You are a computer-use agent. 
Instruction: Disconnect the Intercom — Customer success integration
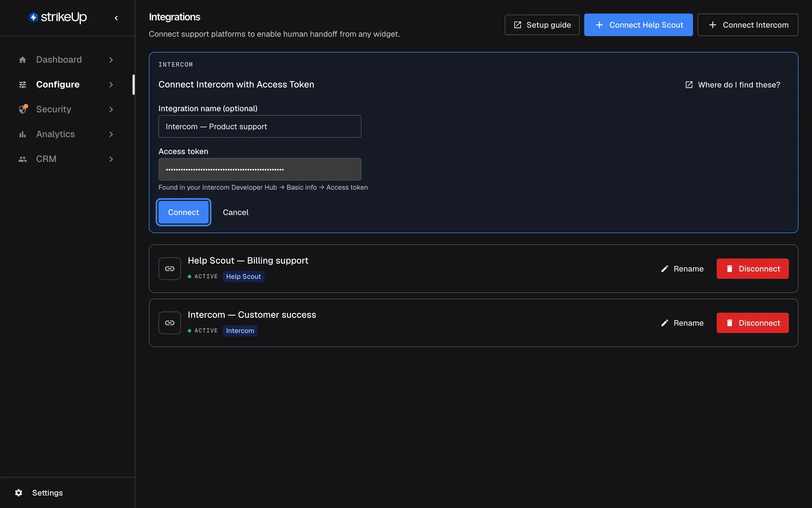[x=753, y=323]
